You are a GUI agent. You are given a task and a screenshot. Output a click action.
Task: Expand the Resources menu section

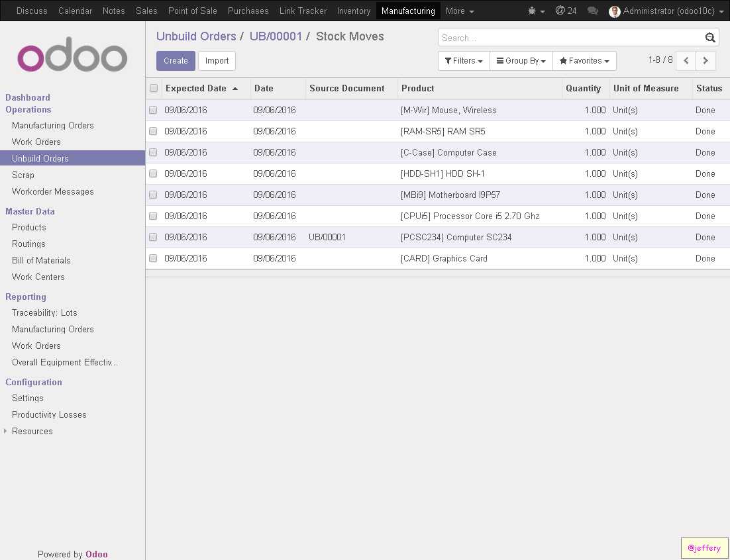click(x=32, y=431)
